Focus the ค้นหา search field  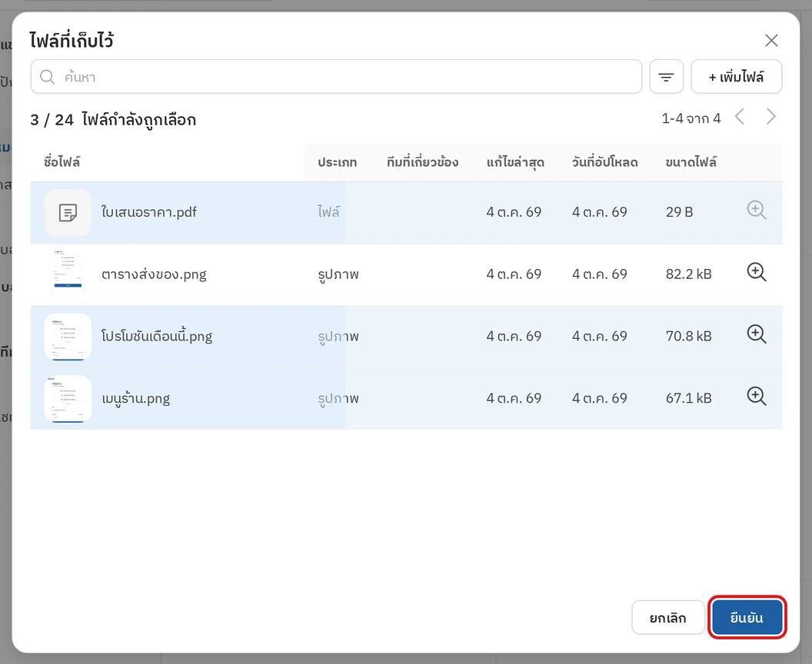click(336, 77)
